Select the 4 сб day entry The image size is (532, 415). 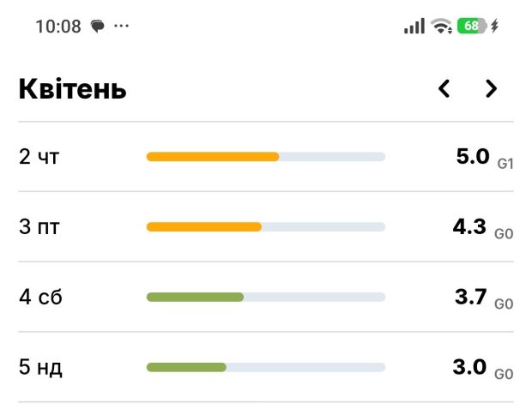pos(40,298)
